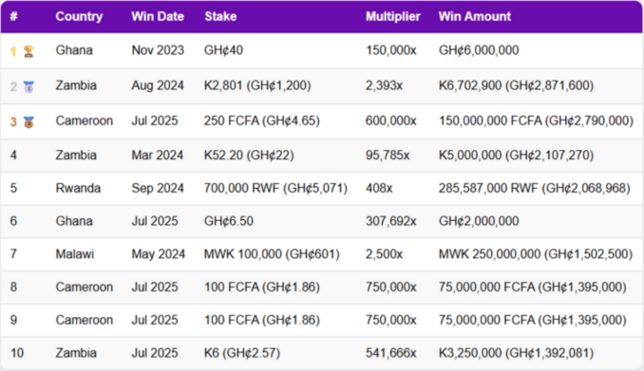The image size is (644, 371).
Task: Select the 408x multiplier cell
Action: coord(379,188)
